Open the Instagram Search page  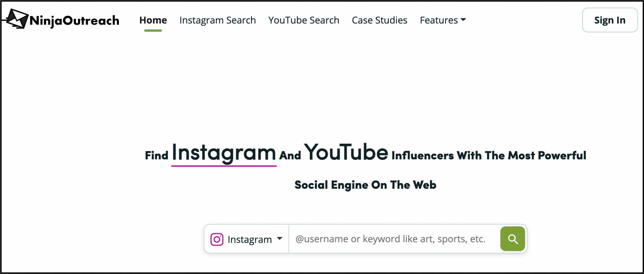coord(218,20)
